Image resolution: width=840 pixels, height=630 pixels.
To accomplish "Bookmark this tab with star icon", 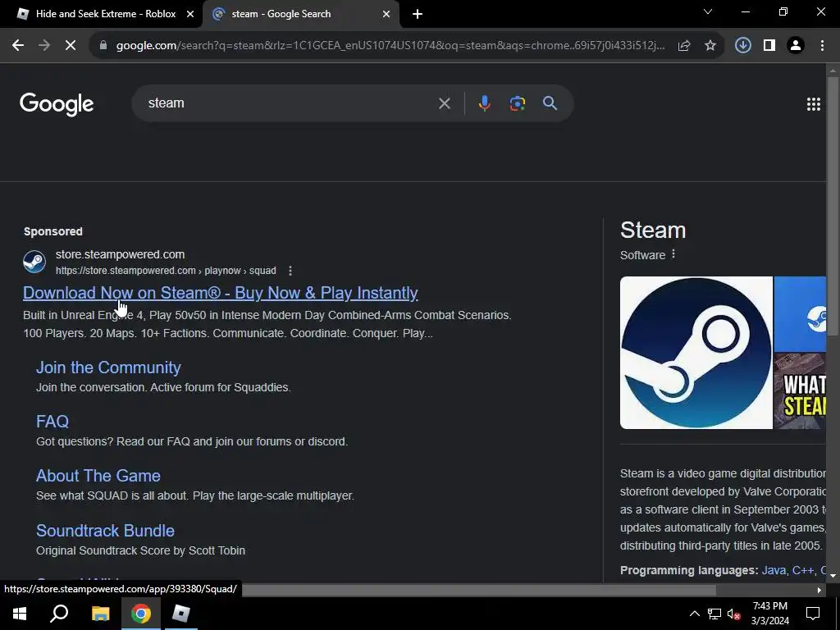I will 710,46.
